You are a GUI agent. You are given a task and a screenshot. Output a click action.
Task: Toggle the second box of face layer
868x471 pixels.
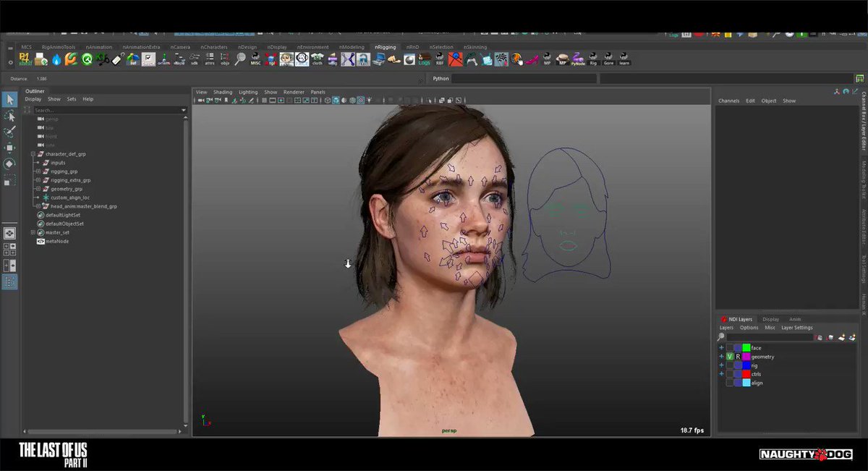(738, 348)
